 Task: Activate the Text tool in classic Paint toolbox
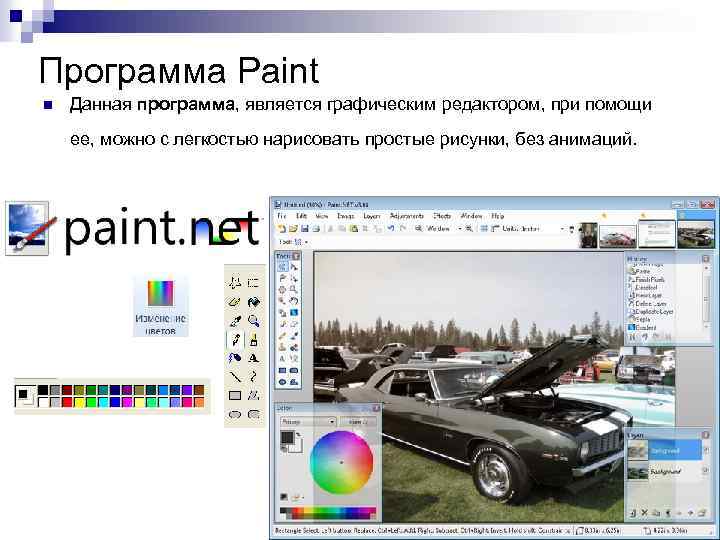tap(253, 358)
